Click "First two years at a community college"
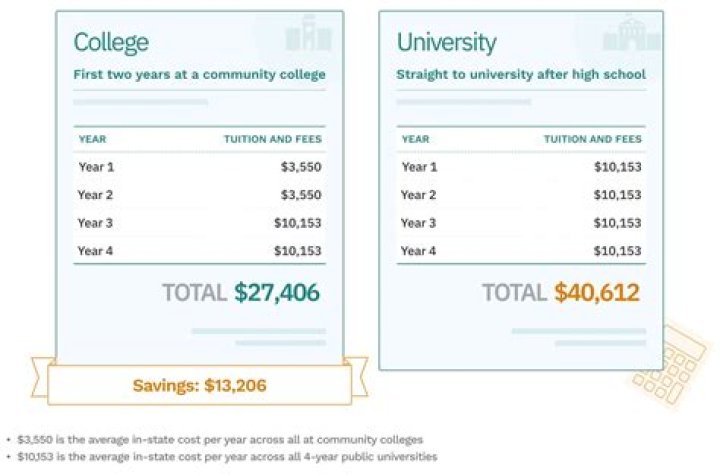 [200, 74]
